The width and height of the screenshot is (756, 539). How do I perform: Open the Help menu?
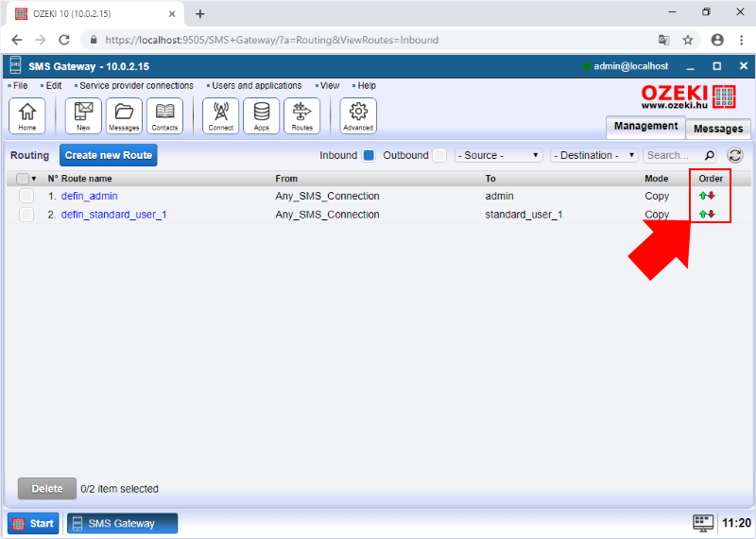(x=367, y=85)
